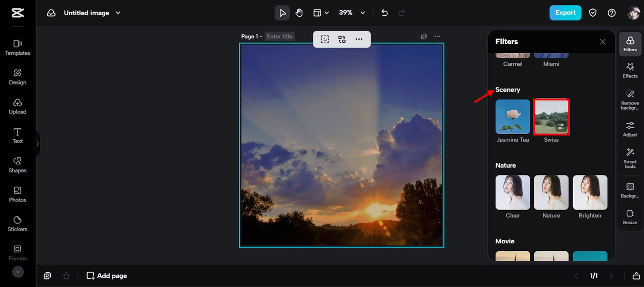Open the Swiss filter adjust sliders icon
The image size is (644, 287).
click(x=561, y=127)
